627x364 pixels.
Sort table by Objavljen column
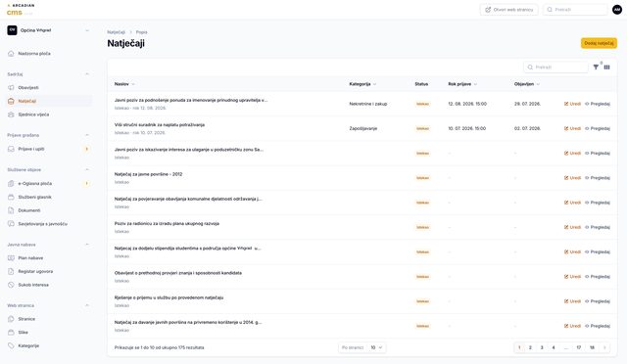coord(527,84)
